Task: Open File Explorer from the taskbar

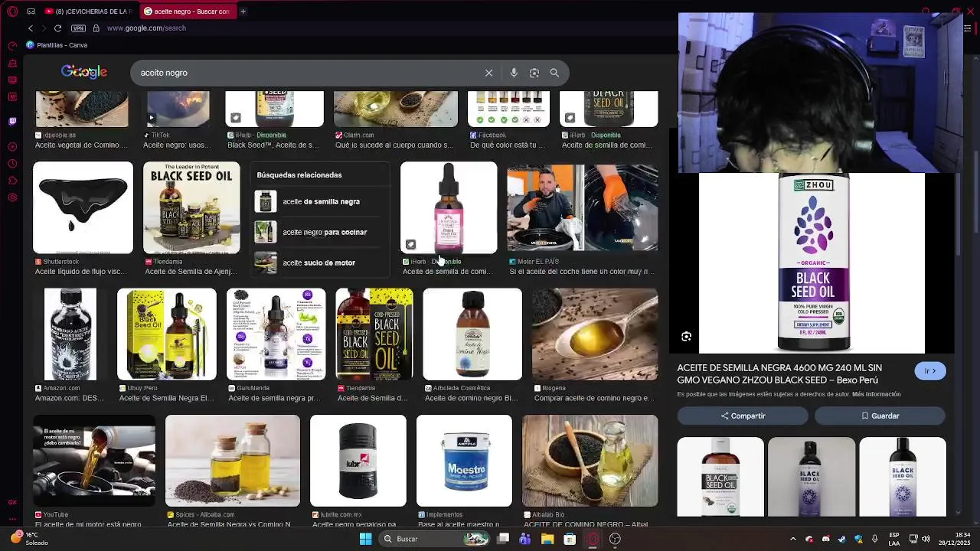Action: coord(547,539)
